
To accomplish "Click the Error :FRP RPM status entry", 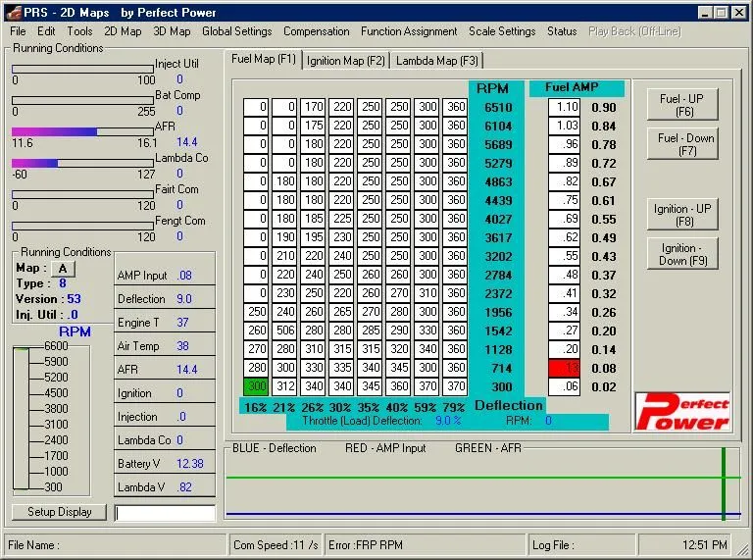I will click(x=425, y=545).
